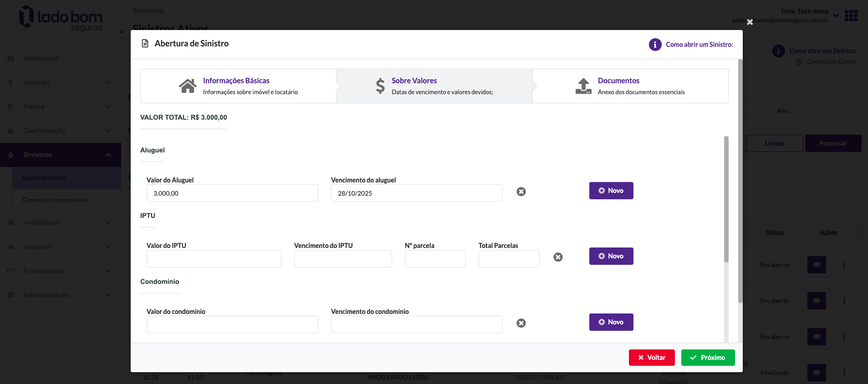Screen dimensions: 868x384
Task: Focus the Vencimento do condomínio field
Action: [417, 324]
